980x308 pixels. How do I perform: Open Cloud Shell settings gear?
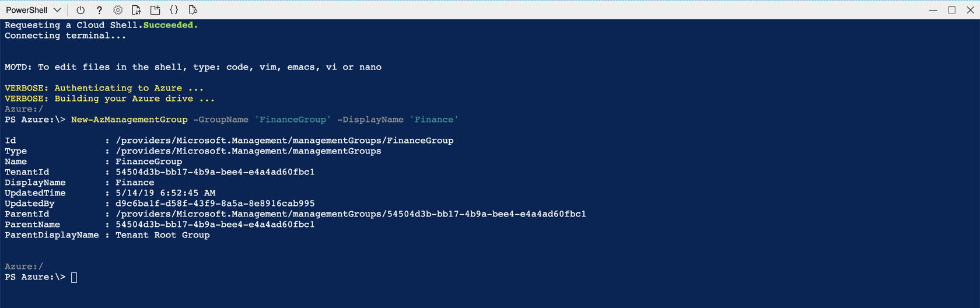click(x=118, y=10)
